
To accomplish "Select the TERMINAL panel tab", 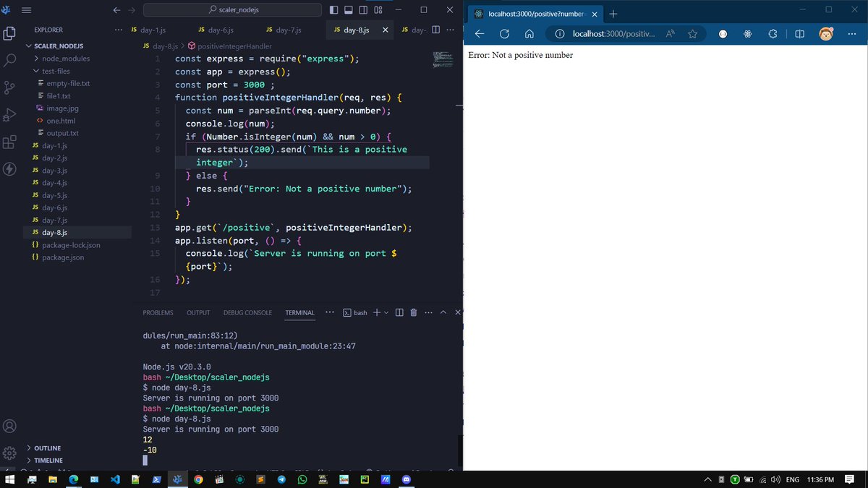I will 299,312.
